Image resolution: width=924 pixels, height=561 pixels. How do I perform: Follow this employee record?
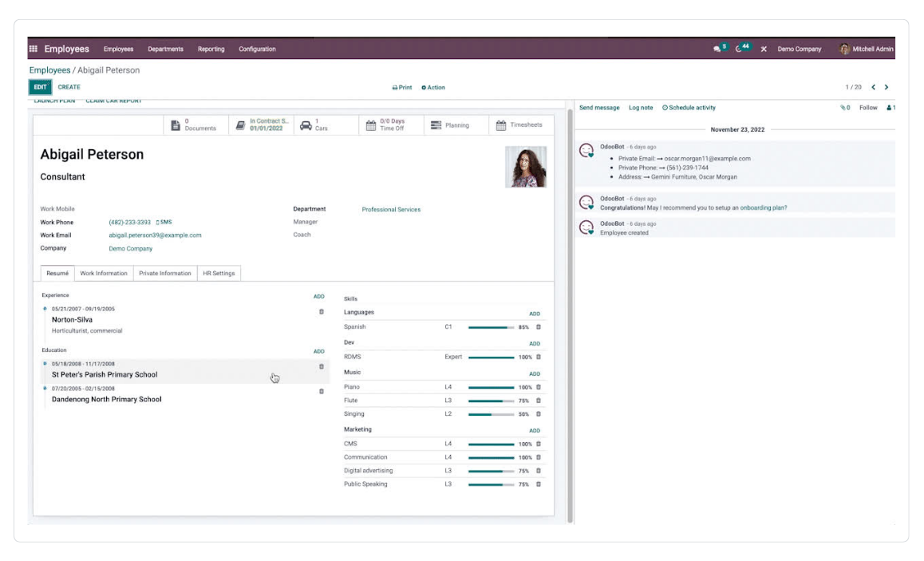(x=867, y=107)
